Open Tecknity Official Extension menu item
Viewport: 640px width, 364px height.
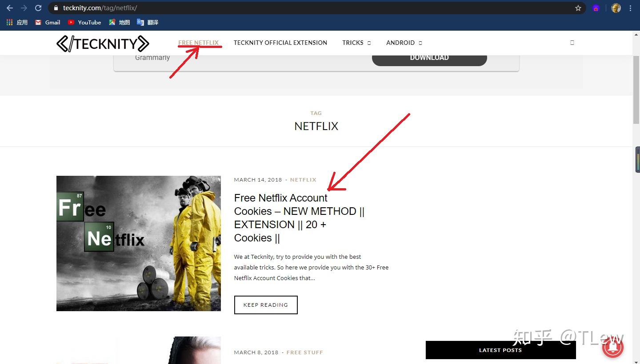coord(280,43)
